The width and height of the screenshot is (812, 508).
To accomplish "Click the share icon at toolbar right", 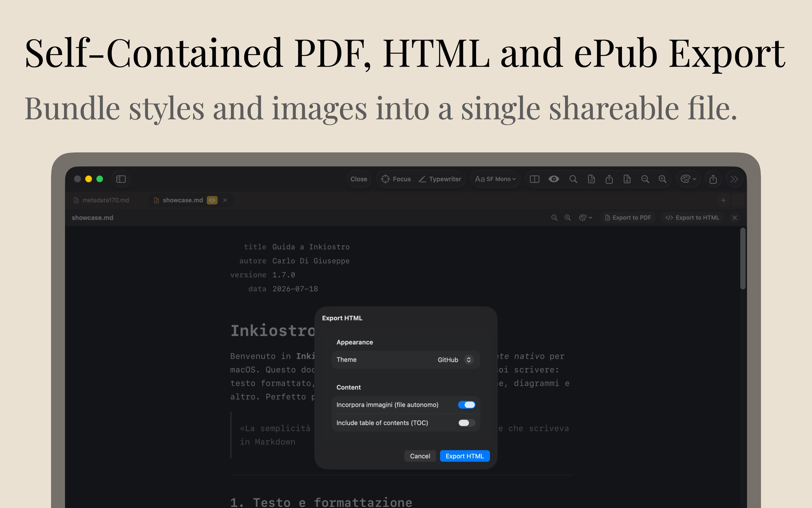I will tap(713, 179).
